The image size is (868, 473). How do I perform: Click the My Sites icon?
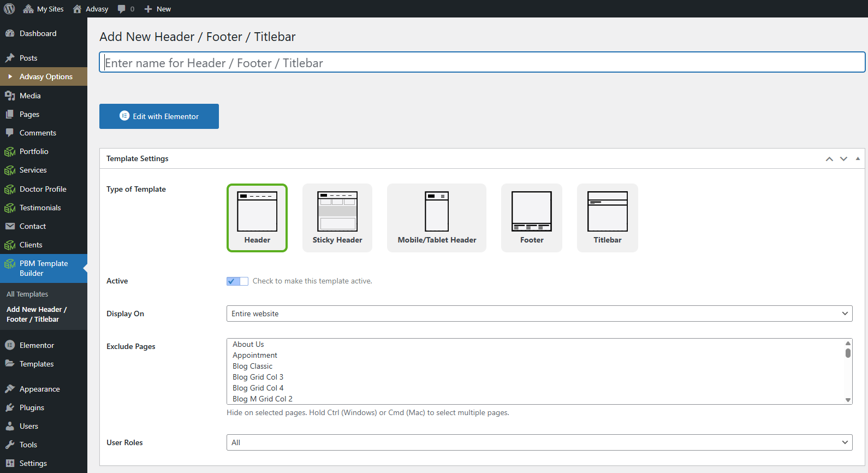(28, 9)
